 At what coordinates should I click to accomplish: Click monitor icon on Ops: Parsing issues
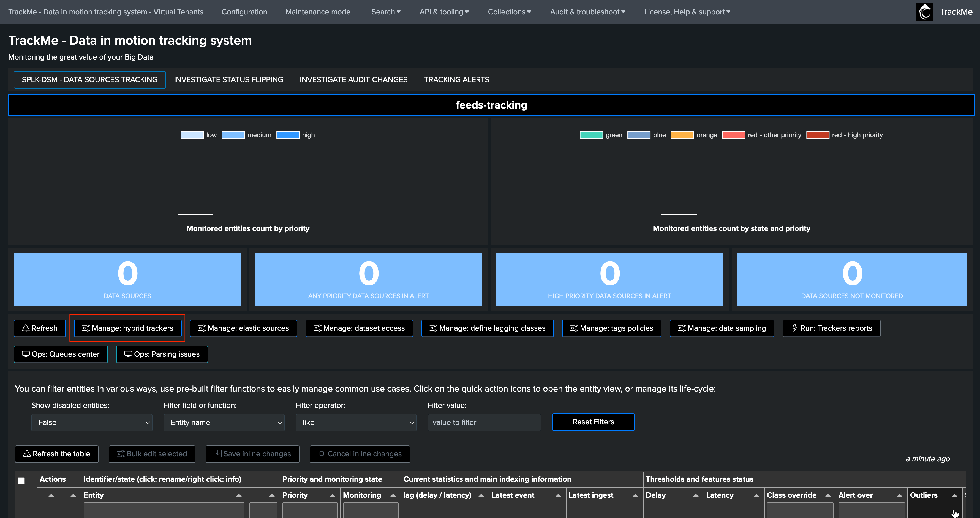[x=128, y=354]
